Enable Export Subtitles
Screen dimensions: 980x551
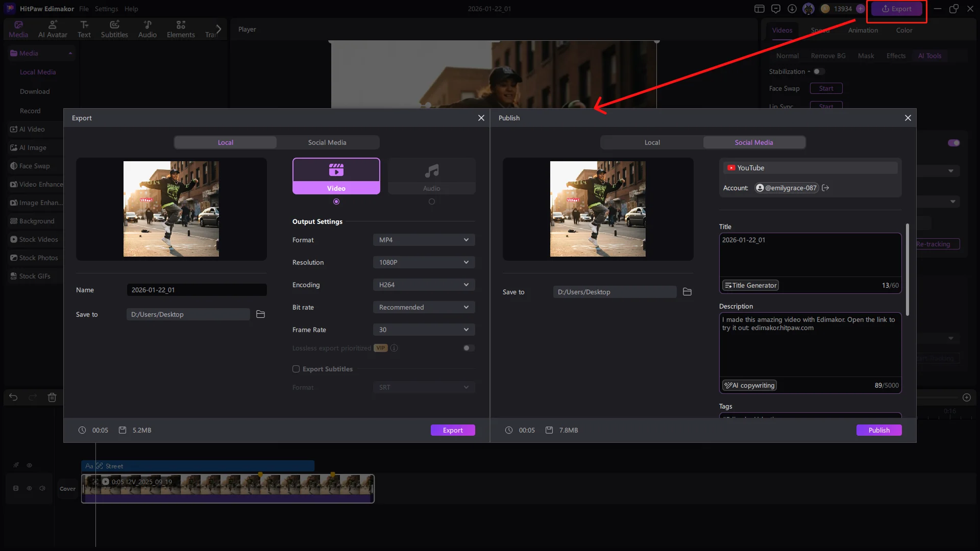click(x=296, y=369)
